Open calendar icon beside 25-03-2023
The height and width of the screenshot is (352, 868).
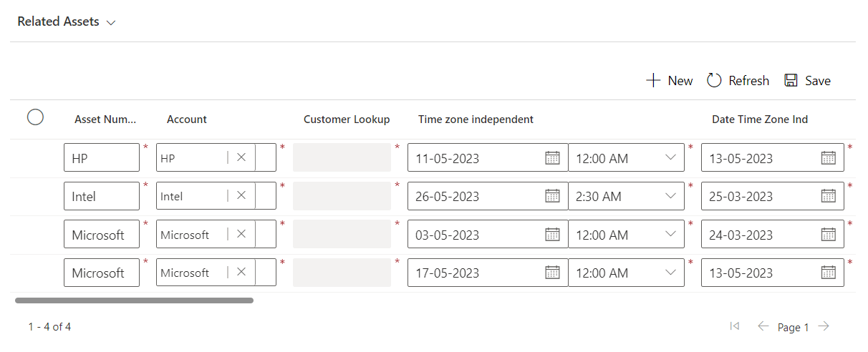[x=828, y=196]
